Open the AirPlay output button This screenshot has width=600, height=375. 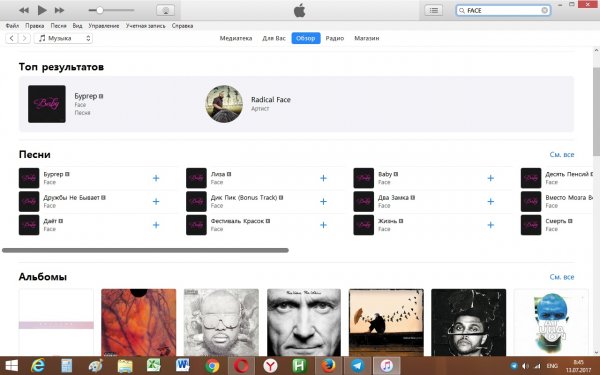click(166, 10)
